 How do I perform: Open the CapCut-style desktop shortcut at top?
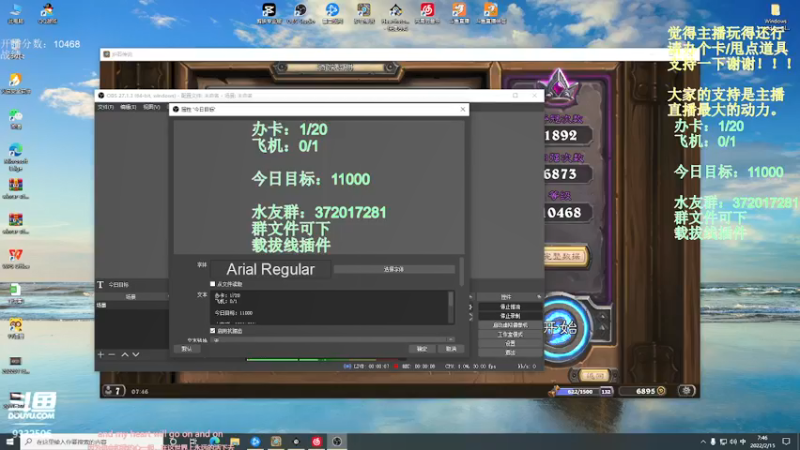click(269, 13)
